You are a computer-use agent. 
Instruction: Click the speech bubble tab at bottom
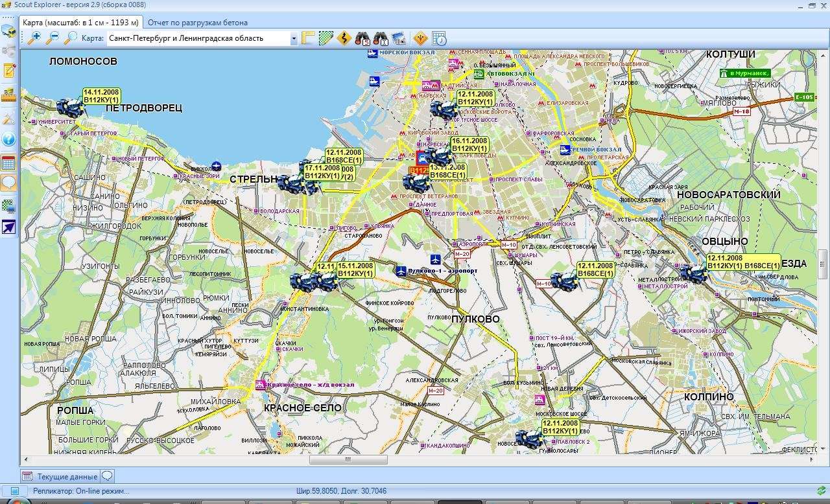click(108, 475)
